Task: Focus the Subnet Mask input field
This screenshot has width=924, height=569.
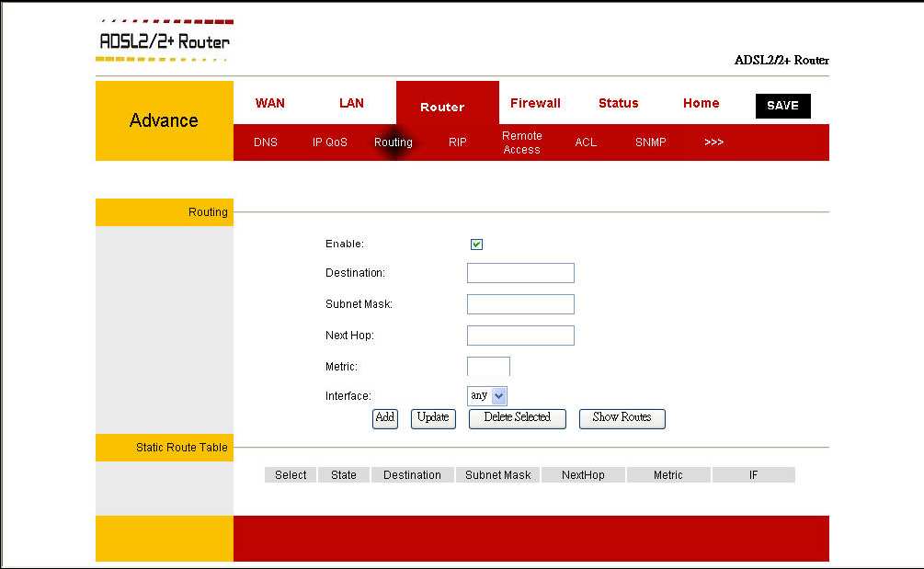Action: tap(520, 304)
